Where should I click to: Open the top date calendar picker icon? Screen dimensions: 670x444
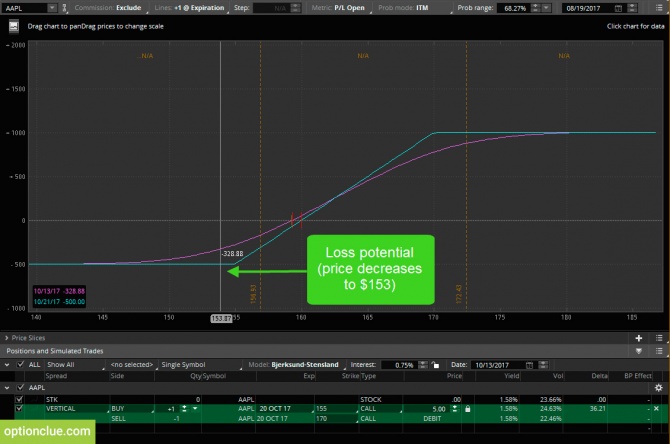click(618, 8)
